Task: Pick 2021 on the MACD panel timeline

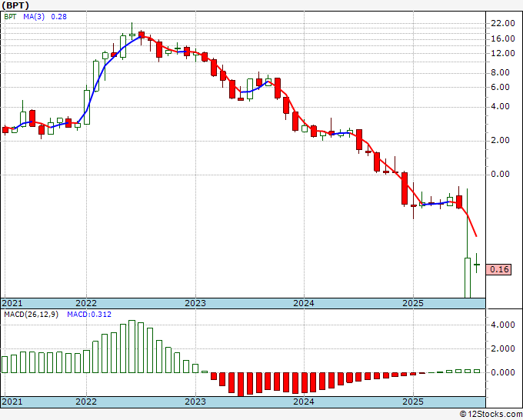Action: [x=12, y=402]
